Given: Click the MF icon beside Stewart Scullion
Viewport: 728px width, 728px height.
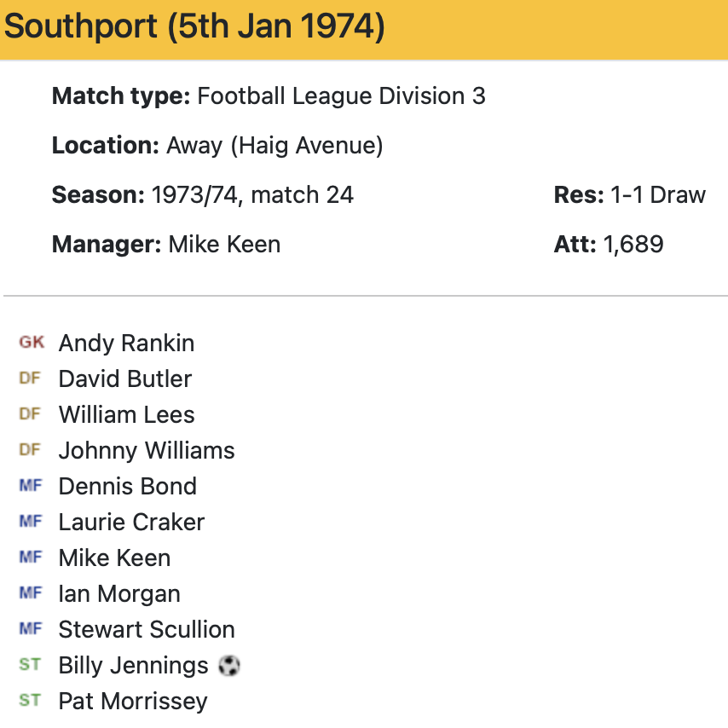Looking at the screenshot, I should coord(31,629).
